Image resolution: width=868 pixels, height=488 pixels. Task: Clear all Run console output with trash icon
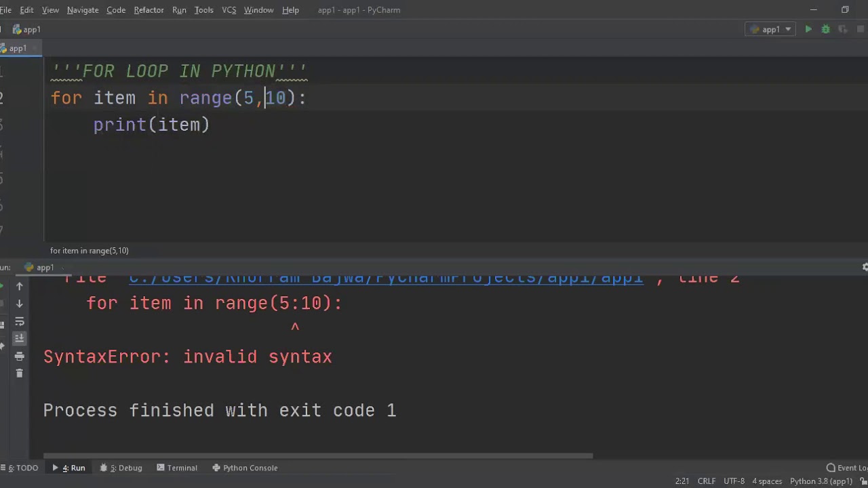point(19,373)
